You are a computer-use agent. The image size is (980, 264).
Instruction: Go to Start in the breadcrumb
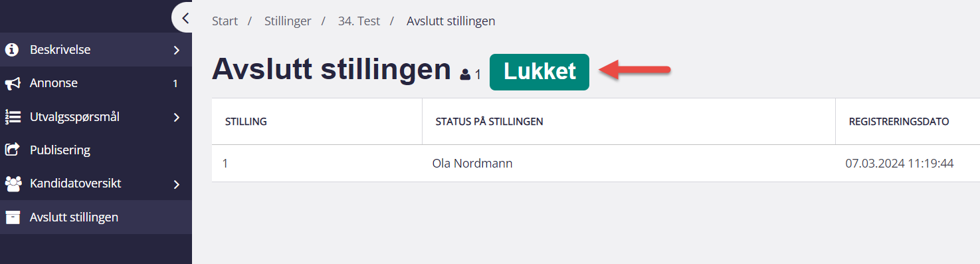[225, 21]
